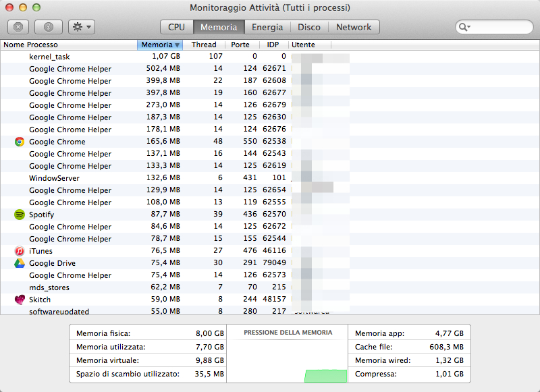
Task: Click the red close window button
Action: [x=9, y=7]
